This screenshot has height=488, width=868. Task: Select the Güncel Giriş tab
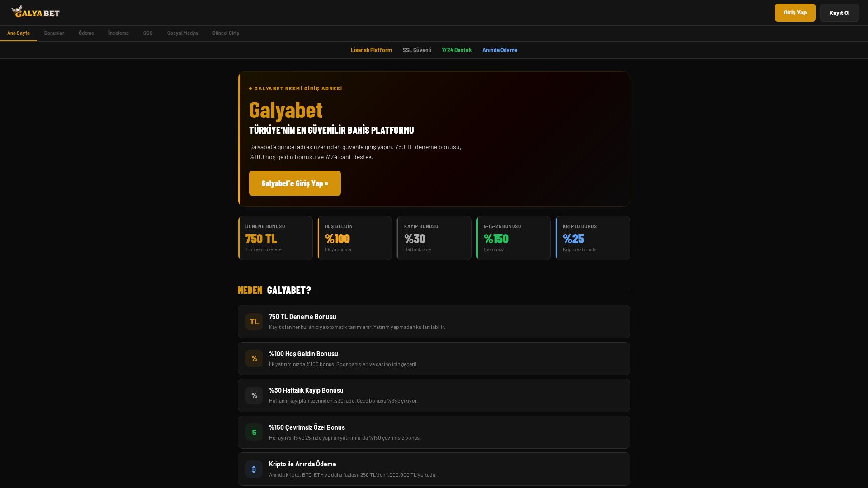point(226,33)
